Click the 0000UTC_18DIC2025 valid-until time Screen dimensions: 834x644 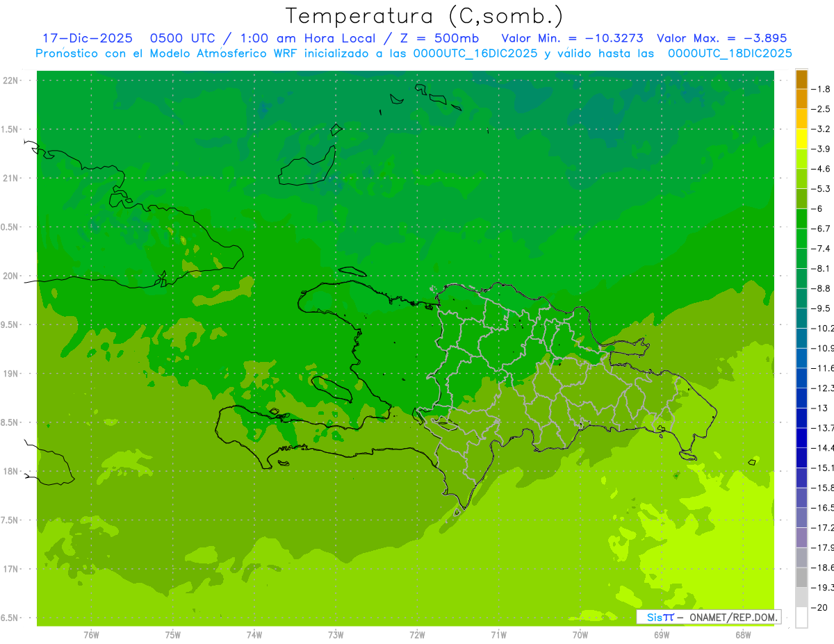coord(730,53)
